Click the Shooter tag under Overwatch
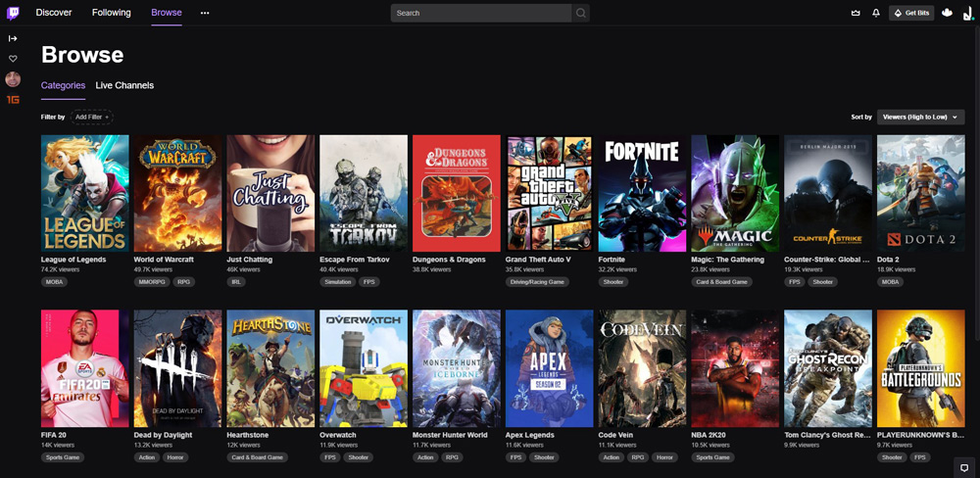Viewport: 980px width, 478px height. click(x=359, y=457)
